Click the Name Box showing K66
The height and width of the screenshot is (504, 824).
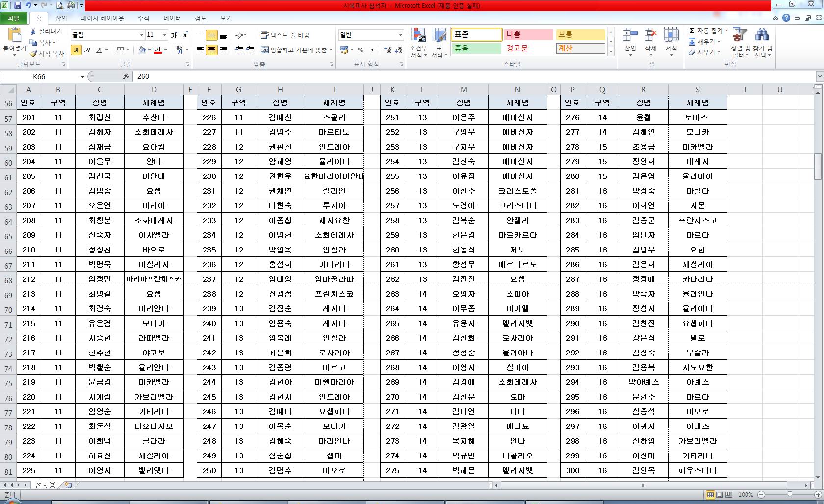(x=39, y=76)
